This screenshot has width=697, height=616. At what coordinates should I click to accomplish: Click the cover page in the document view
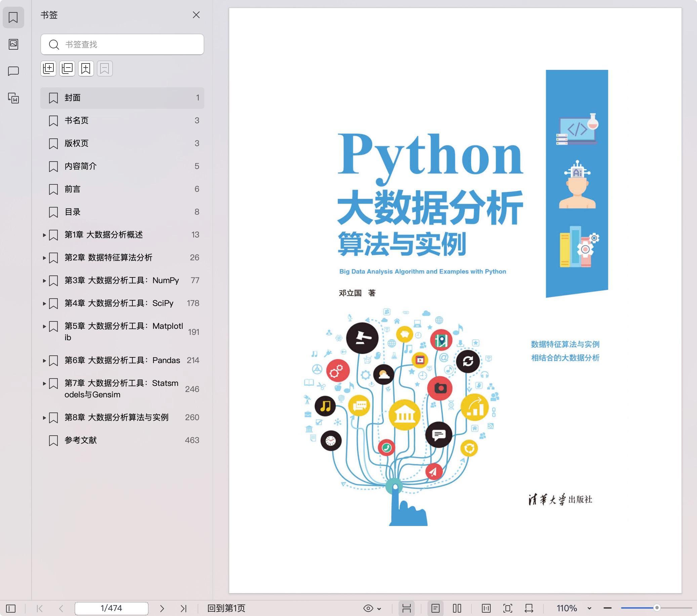455,300
